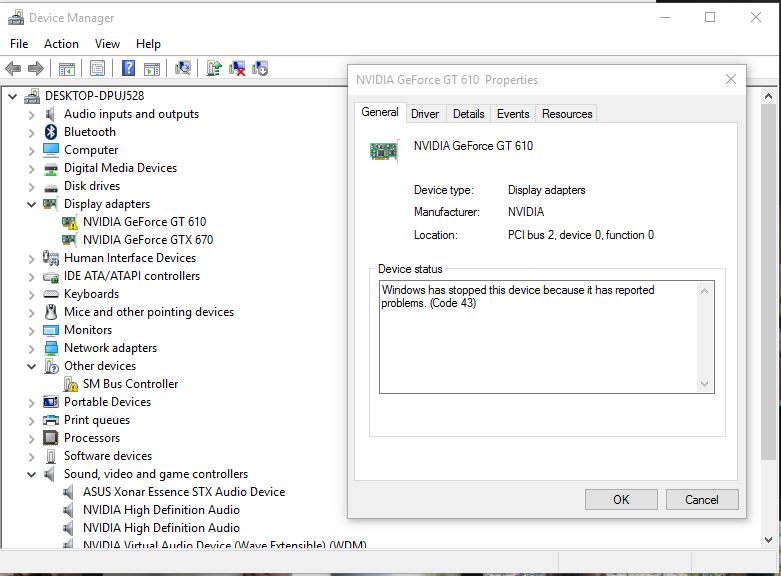
Task: Expand the Software devices node
Action: 31,456
